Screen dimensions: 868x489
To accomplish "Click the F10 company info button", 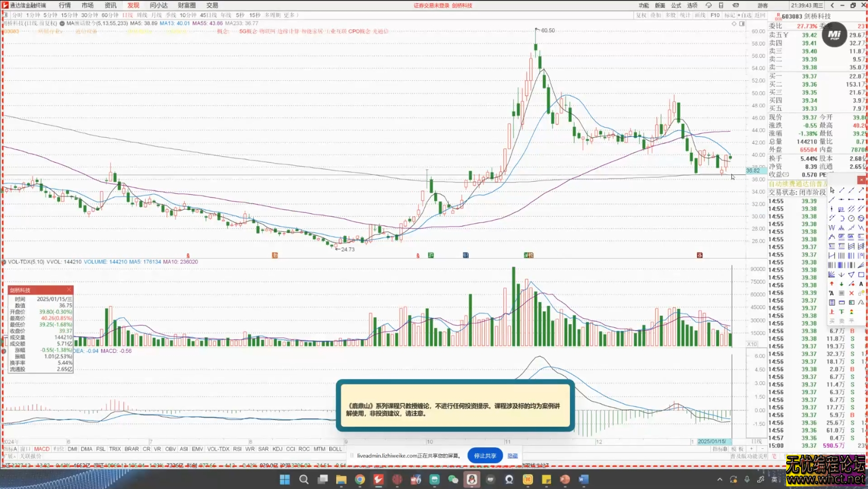I will pyautogui.click(x=715, y=15).
